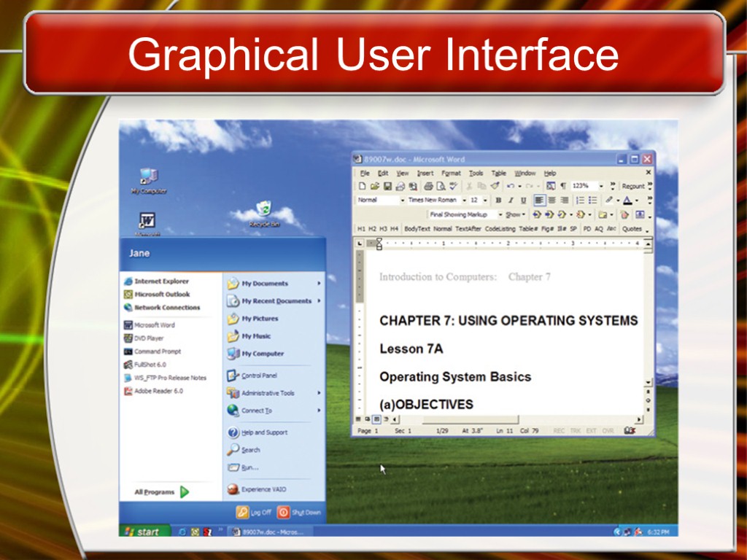Image resolution: width=747 pixels, height=560 pixels.
Task: Click the Highlight pen icon
Action: click(609, 201)
